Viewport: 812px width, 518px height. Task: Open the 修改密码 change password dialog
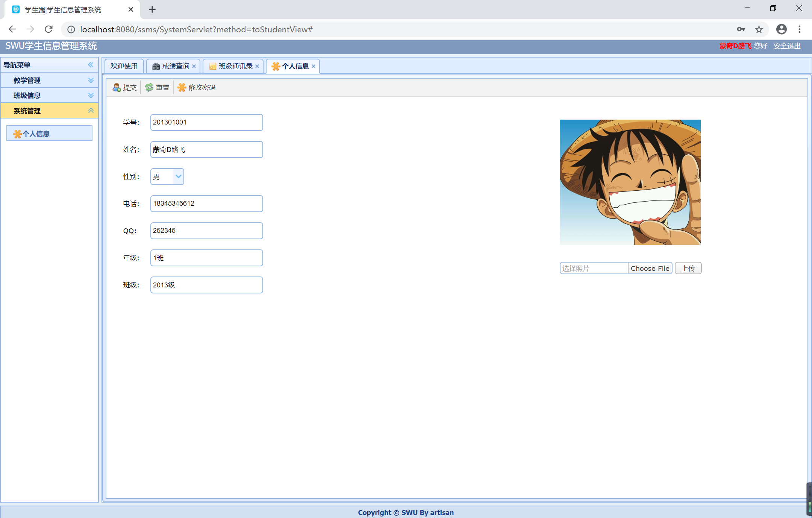click(197, 87)
